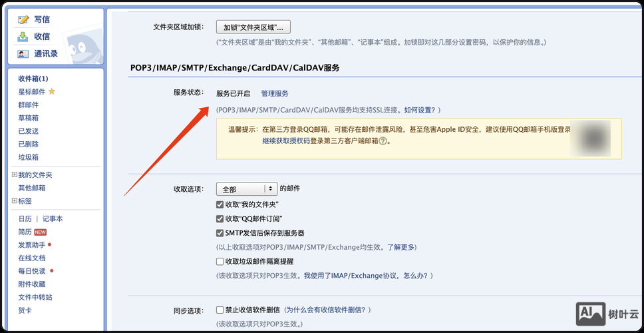
Task: Open 草稿箱 drafts folder
Action: [29, 118]
